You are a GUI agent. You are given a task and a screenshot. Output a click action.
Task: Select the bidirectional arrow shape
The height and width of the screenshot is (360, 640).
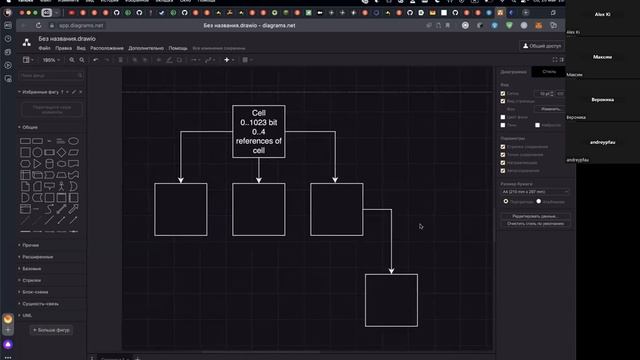click(61, 209)
